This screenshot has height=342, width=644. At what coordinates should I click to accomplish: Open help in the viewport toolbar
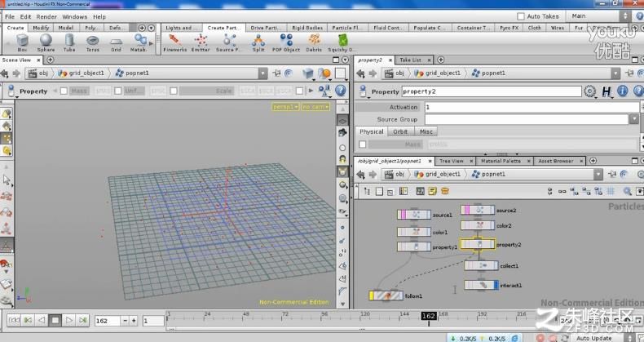tap(341, 91)
